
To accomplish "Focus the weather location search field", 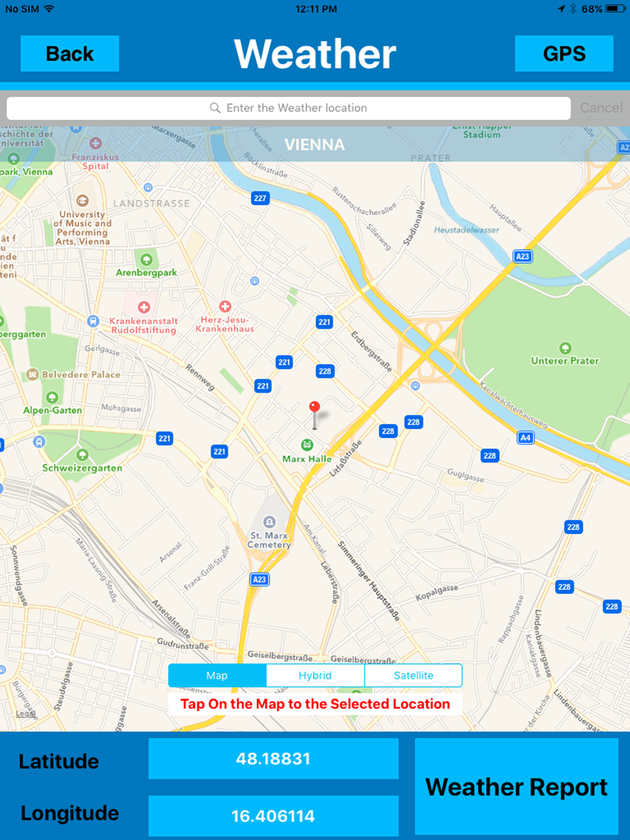I will tap(289, 108).
